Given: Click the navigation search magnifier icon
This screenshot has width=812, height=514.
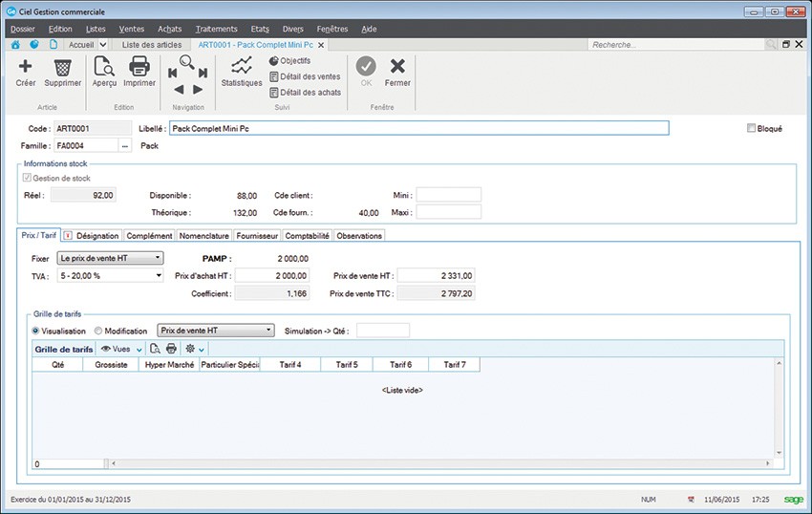Looking at the screenshot, I should 187,62.
